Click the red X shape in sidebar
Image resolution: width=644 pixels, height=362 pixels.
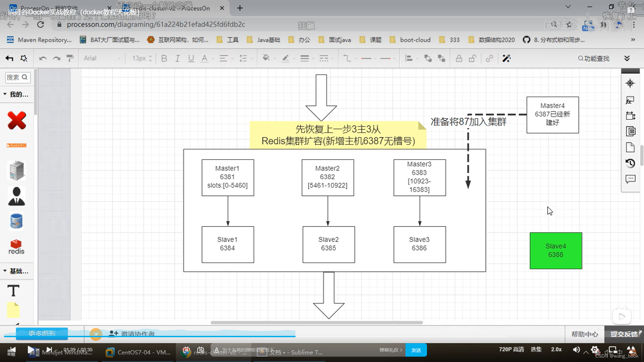(16, 121)
